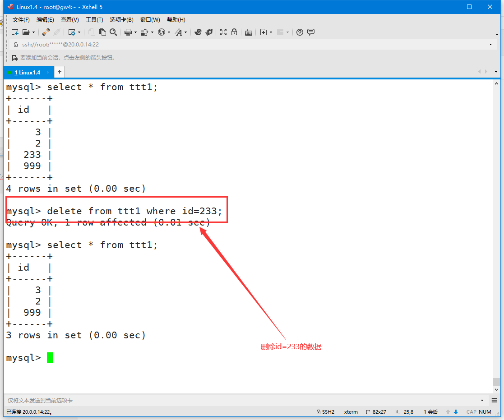Open the virtual keyboard icon
The height and width of the screenshot is (420, 504).
pos(249,32)
